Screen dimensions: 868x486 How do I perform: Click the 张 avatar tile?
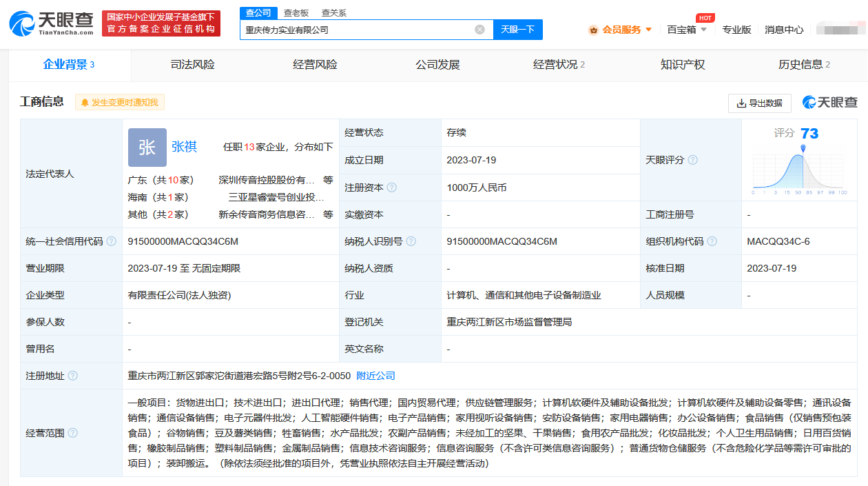pos(147,148)
